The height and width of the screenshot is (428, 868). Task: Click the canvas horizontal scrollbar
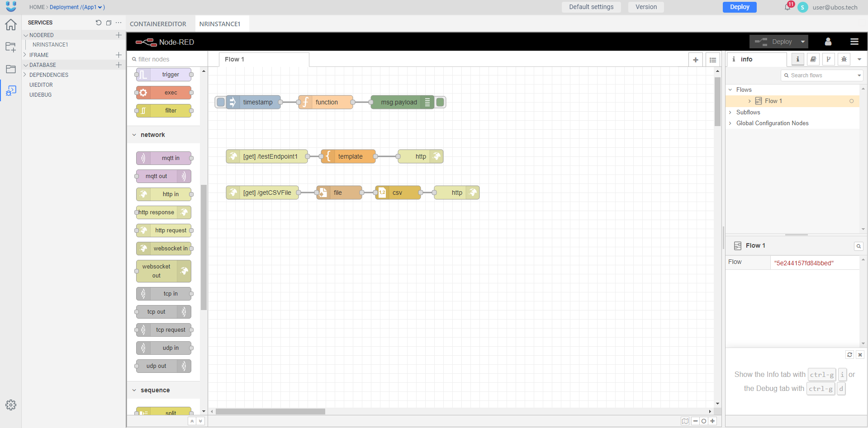(x=270, y=412)
